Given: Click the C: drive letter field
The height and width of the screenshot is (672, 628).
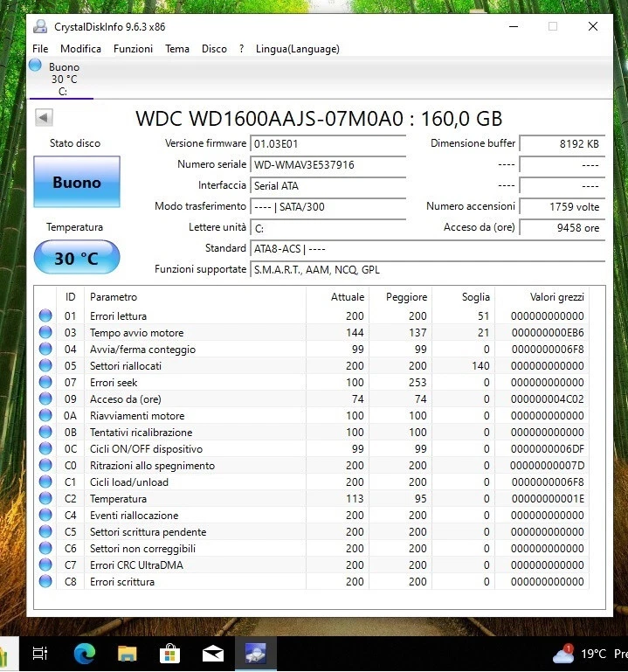Looking at the screenshot, I should click(x=328, y=227).
